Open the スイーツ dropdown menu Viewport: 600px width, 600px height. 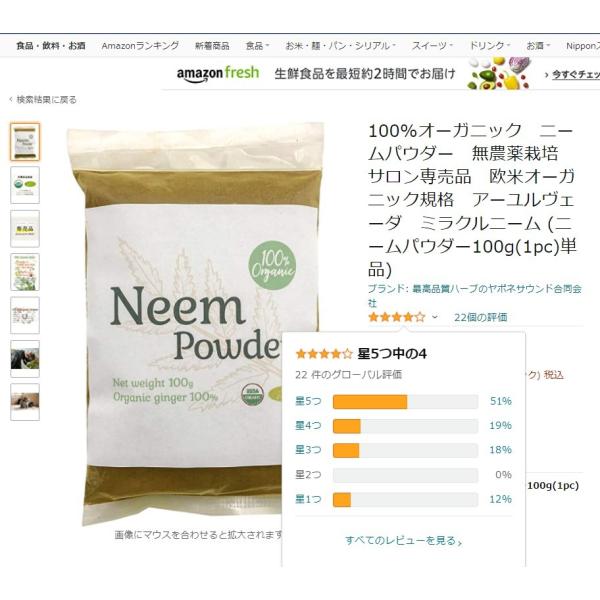click(432, 46)
